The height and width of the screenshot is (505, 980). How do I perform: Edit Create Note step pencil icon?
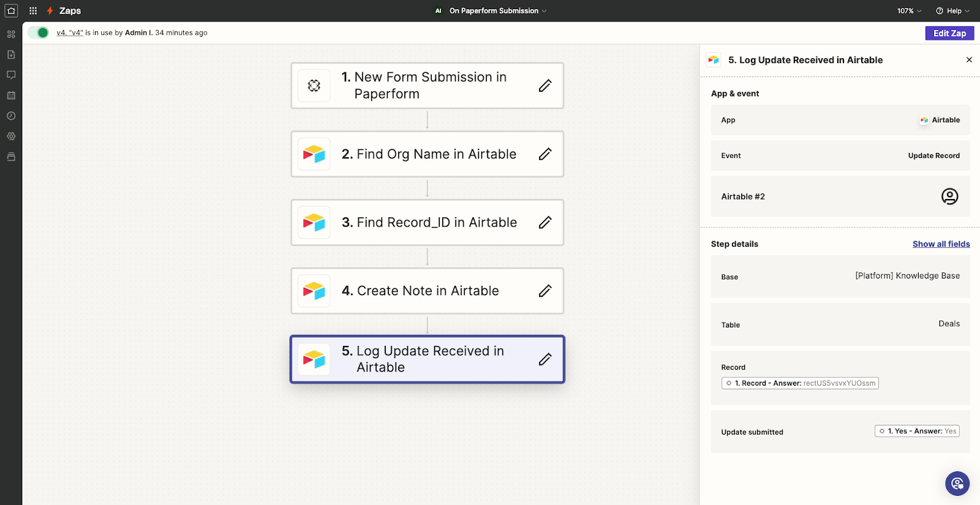point(545,291)
